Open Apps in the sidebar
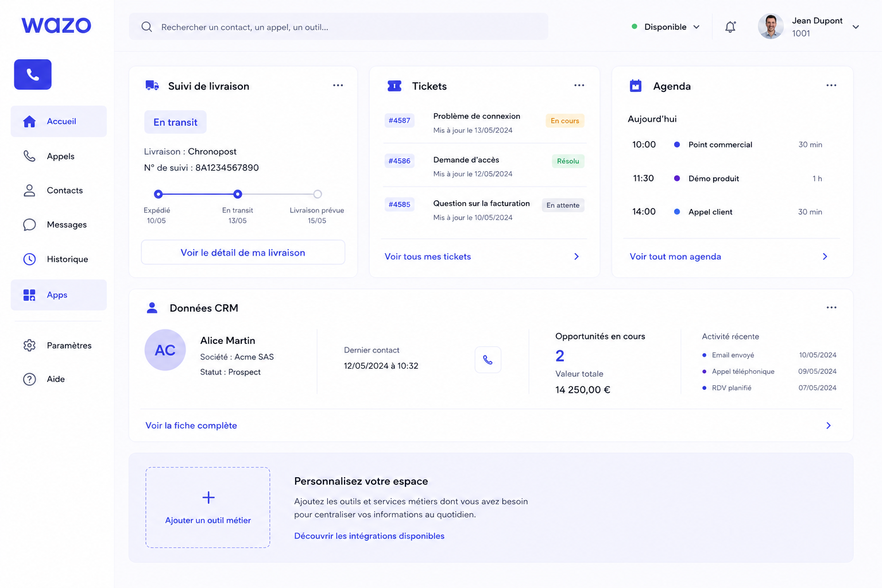882x588 pixels. click(59, 295)
